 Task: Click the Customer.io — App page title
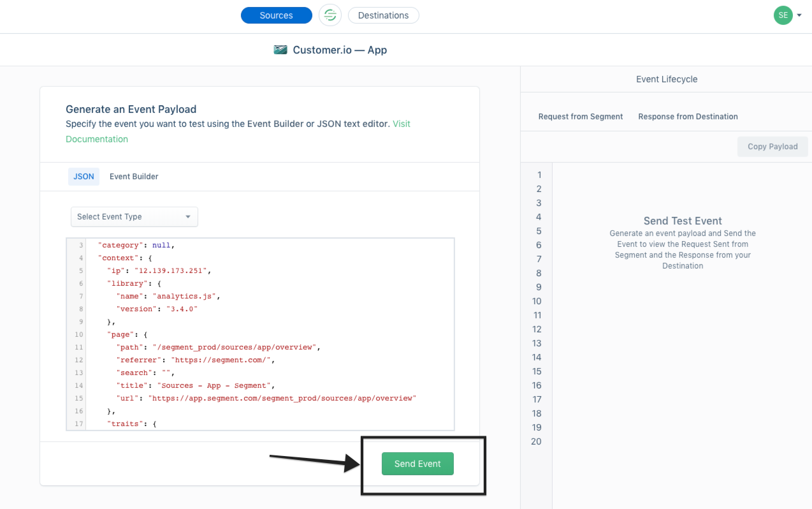pyautogui.click(x=340, y=50)
